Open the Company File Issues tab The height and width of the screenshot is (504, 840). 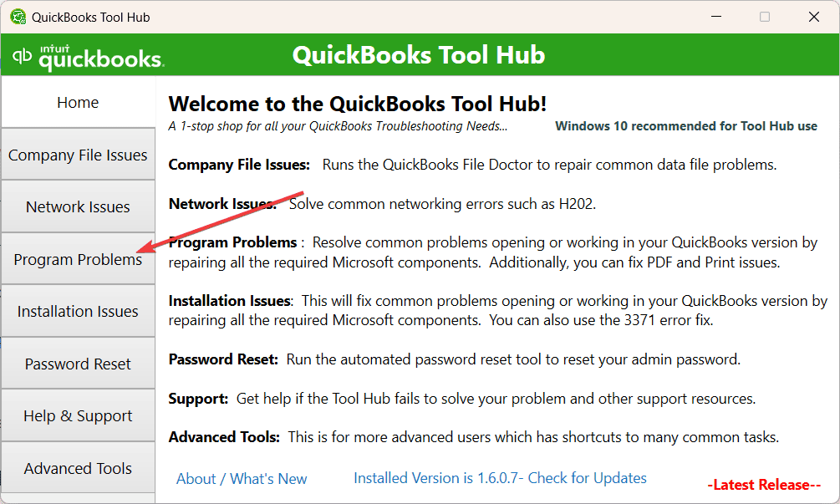coord(79,155)
